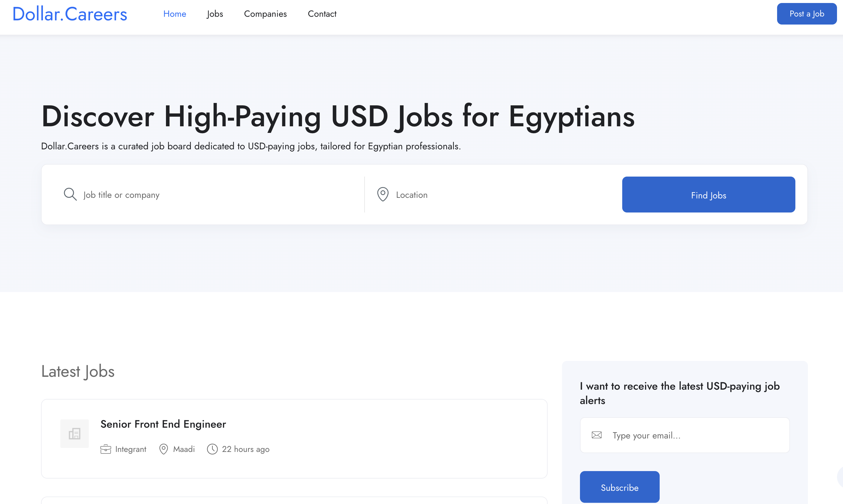Click the map pin icon beside Maadi
Screen dimensions: 843x504
(x=164, y=449)
